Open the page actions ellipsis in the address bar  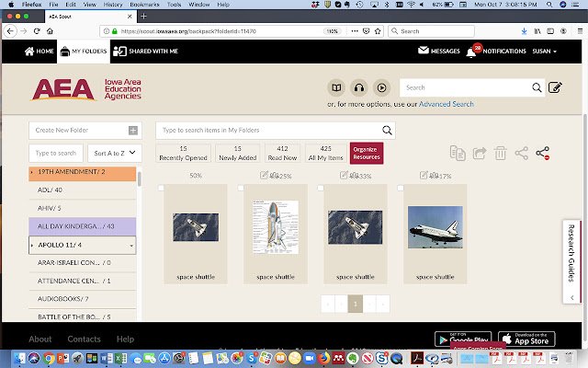point(355,31)
